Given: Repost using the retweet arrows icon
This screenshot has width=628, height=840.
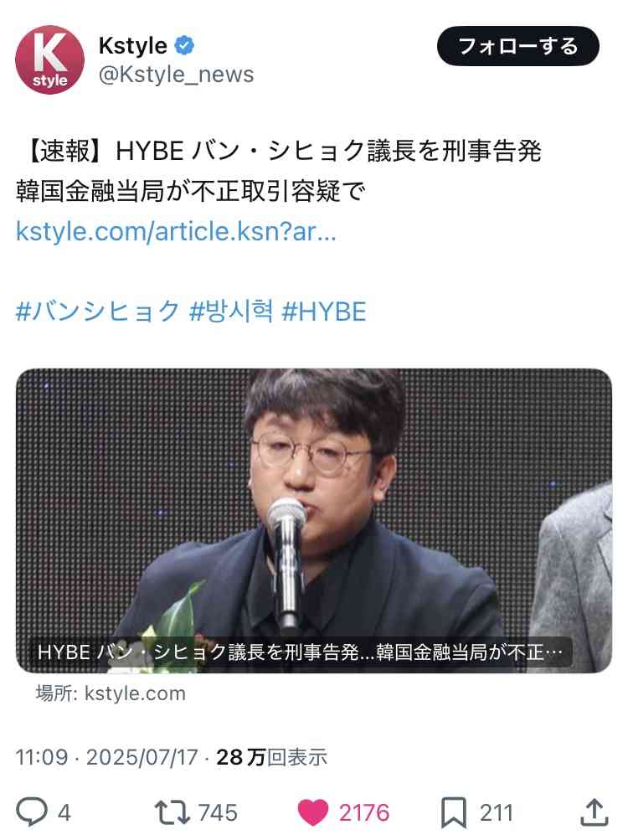Looking at the screenshot, I should 172,812.
